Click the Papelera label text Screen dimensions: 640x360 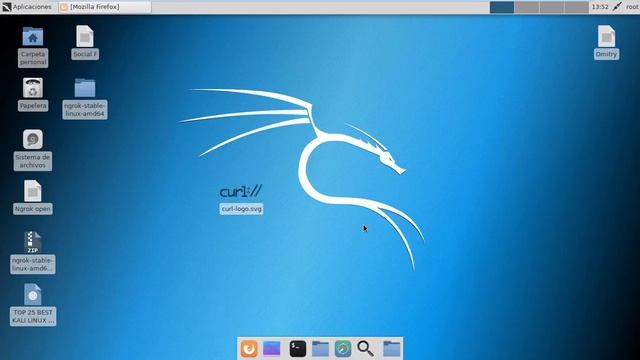point(33,106)
